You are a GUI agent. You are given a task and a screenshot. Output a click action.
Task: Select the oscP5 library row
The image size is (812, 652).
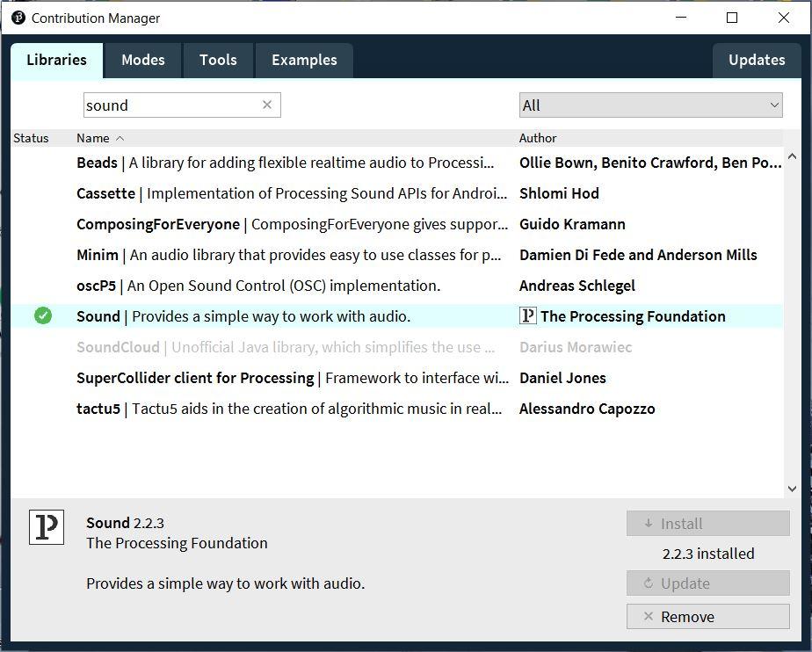(396, 286)
